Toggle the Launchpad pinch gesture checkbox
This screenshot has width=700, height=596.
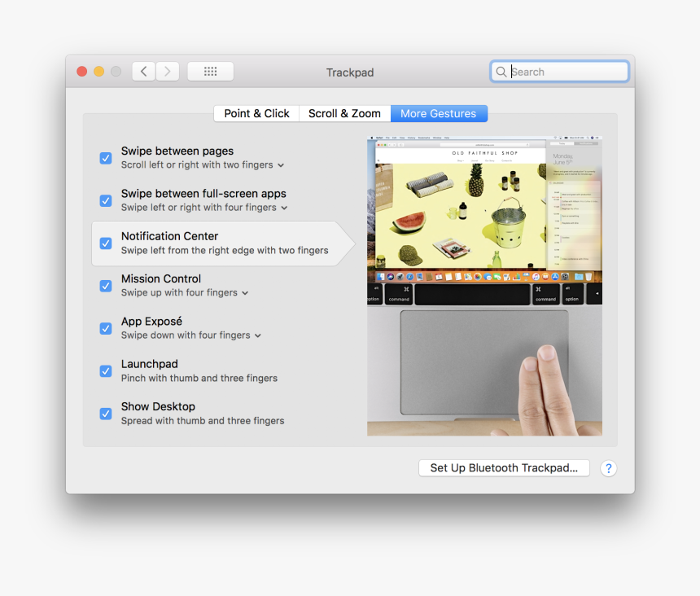(x=105, y=370)
